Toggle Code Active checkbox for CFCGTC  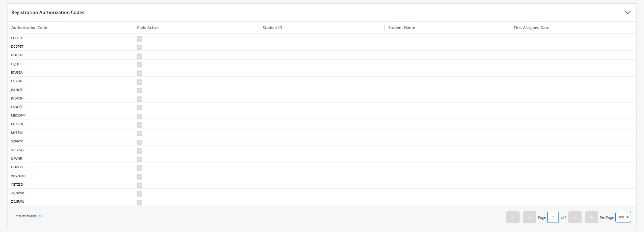(139, 39)
